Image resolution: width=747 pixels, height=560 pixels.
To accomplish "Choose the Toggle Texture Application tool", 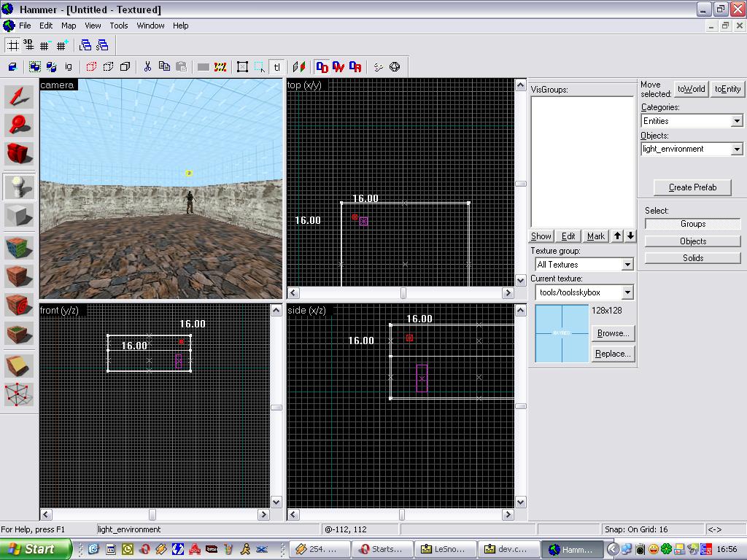I will [19, 248].
